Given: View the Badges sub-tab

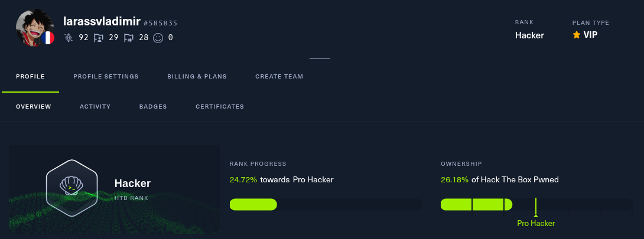Looking at the screenshot, I should 153,107.
